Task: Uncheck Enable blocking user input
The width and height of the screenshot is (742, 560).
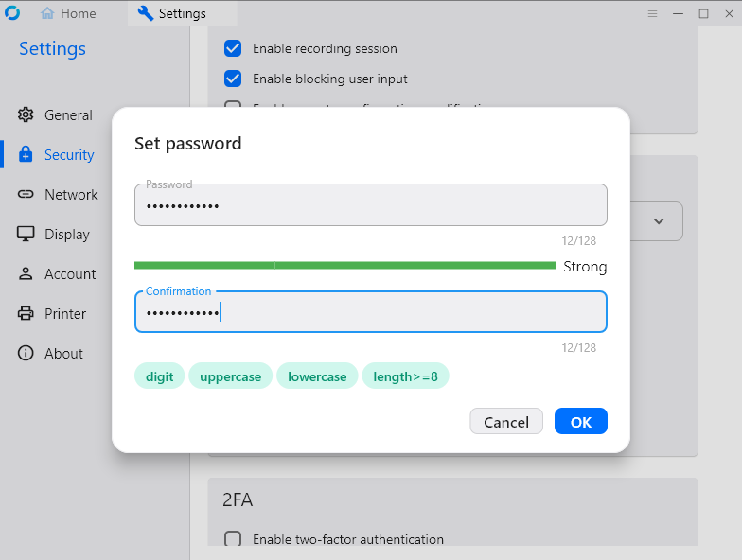Action: point(233,79)
